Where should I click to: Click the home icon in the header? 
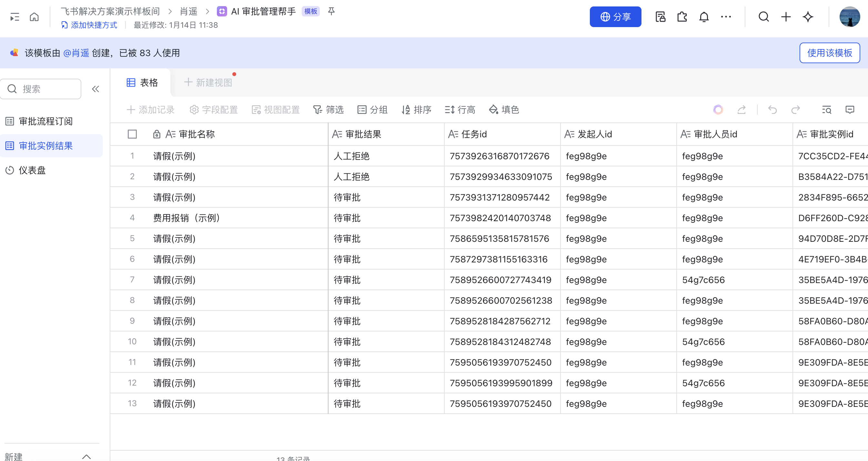34,16
